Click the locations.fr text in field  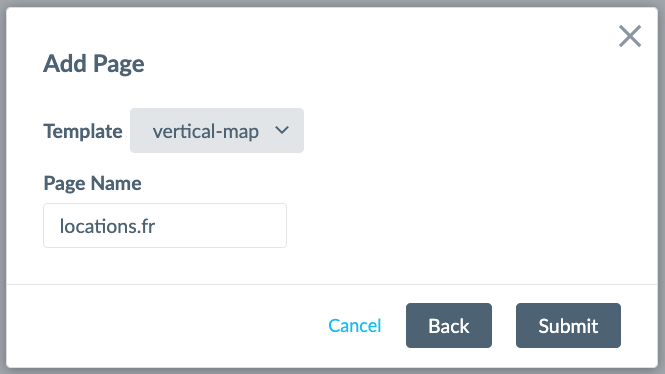tap(107, 226)
